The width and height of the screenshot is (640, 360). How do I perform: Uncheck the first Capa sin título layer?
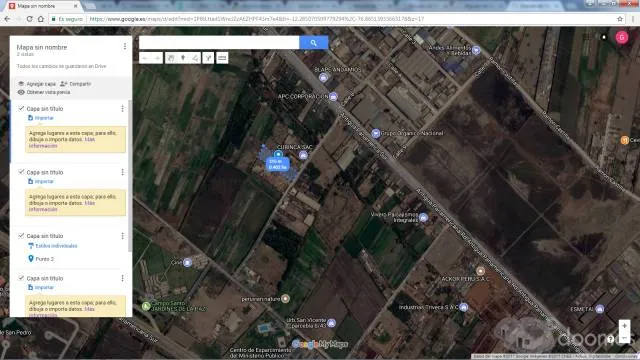click(x=21, y=108)
